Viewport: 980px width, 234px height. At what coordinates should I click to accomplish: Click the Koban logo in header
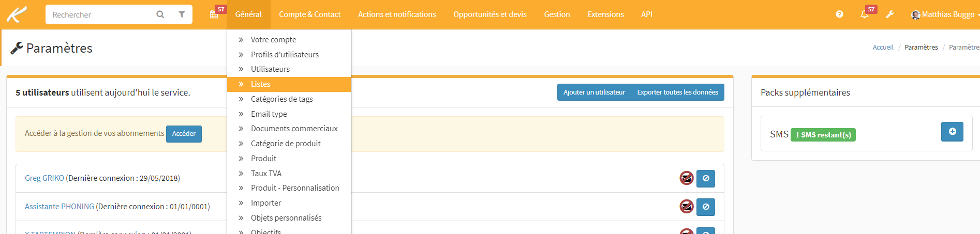point(17,14)
